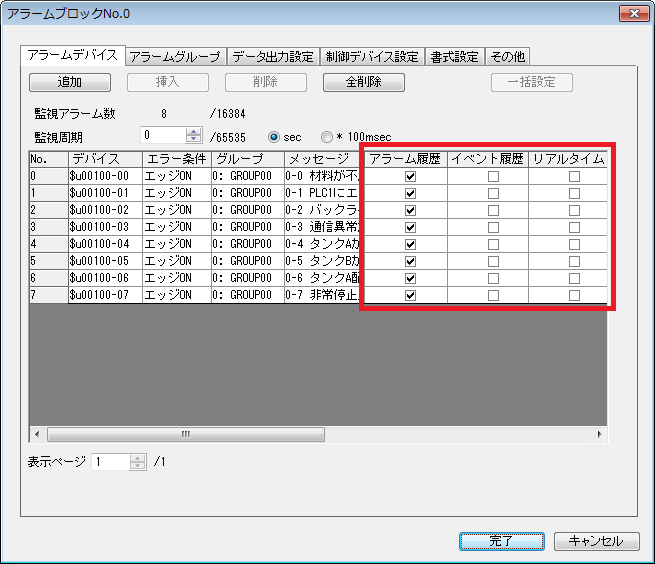Click the 表示ページ number field
Viewport: 655px width, 564px height.
[111, 462]
